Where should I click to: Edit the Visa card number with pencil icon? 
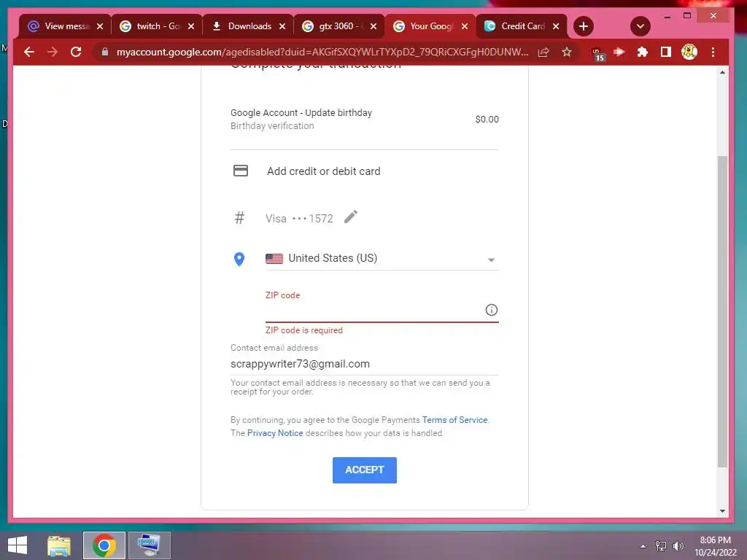[351, 217]
